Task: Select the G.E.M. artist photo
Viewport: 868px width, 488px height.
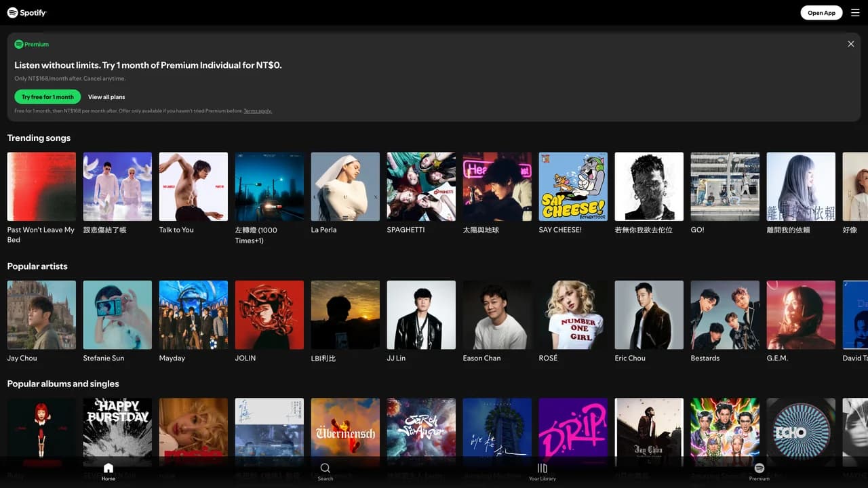Action: tap(801, 315)
